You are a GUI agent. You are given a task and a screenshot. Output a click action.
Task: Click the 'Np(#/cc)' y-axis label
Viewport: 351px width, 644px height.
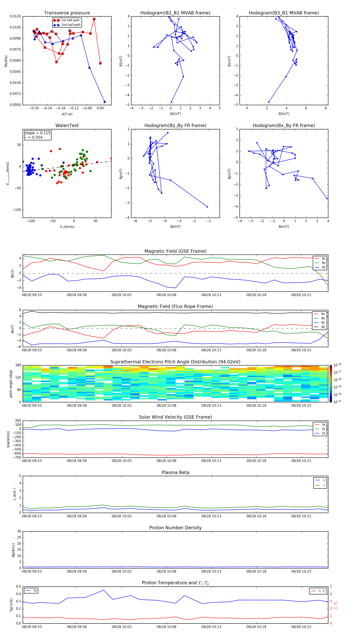click(x=13, y=550)
